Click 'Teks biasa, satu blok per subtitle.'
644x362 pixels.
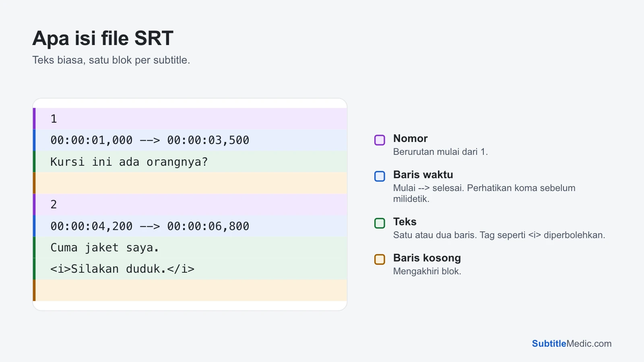pos(111,60)
